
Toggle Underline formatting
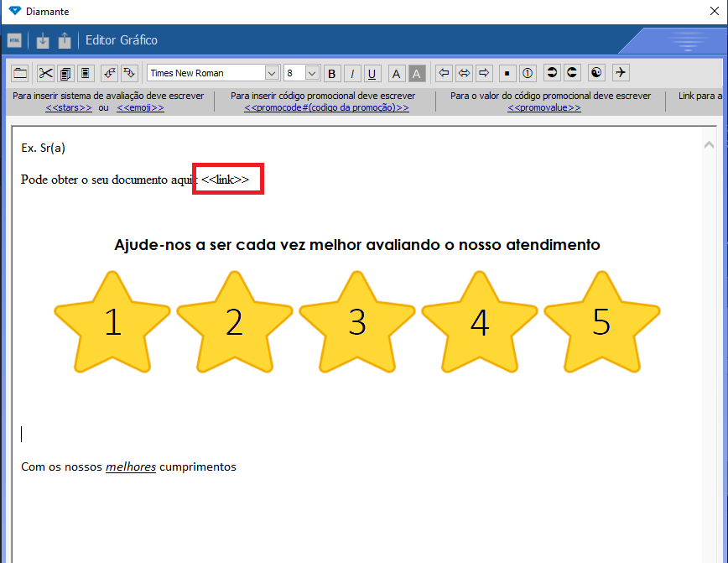click(x=372, y=73)
